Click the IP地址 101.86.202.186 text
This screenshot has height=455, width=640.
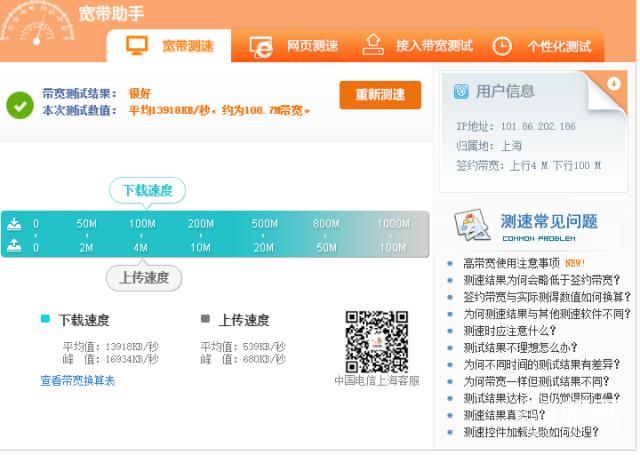516,127
